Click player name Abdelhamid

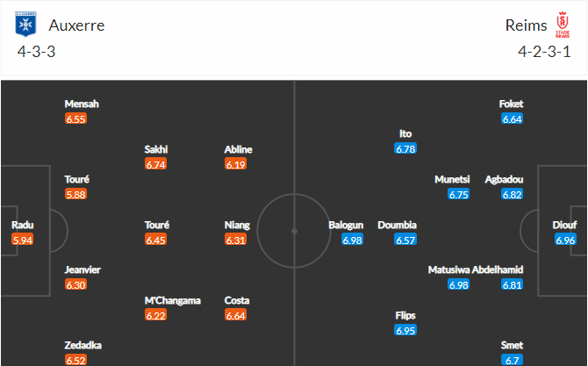tap(498, 269)
